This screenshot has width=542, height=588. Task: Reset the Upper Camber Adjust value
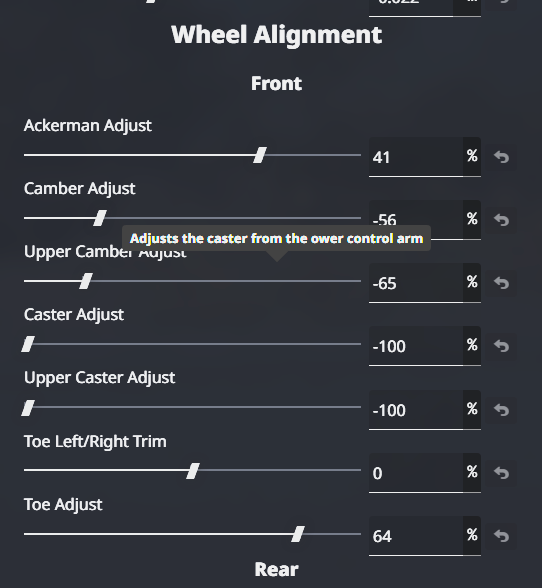[x=501, y=283]
